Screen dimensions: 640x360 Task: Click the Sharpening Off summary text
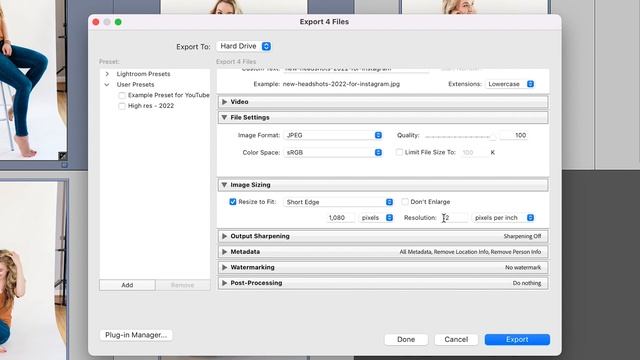[x=522, y=236]
